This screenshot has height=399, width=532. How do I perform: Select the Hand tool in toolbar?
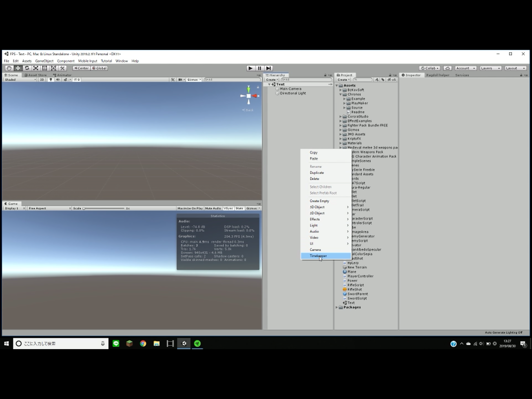tap(9, 68)
